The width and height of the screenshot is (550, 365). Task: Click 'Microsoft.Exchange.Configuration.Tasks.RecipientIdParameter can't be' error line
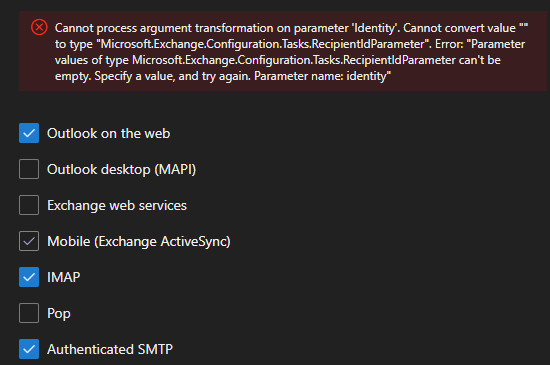point(316,60)
